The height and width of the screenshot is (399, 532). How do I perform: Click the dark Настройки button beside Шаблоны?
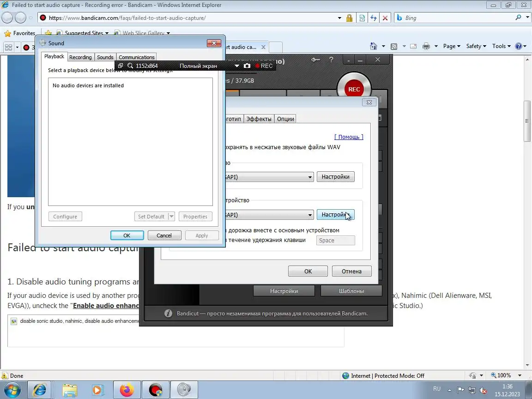tap(284, 291)
